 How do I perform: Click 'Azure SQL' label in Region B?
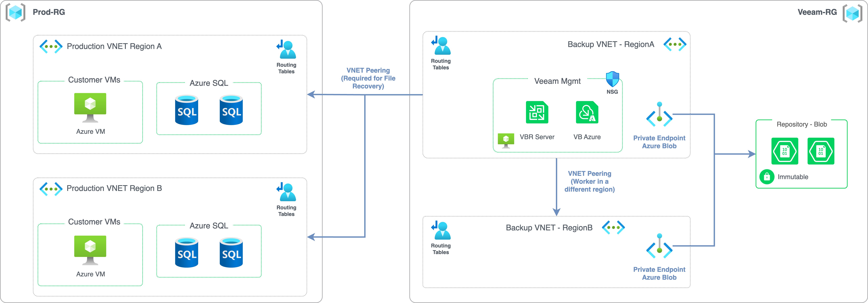point(209,226)
